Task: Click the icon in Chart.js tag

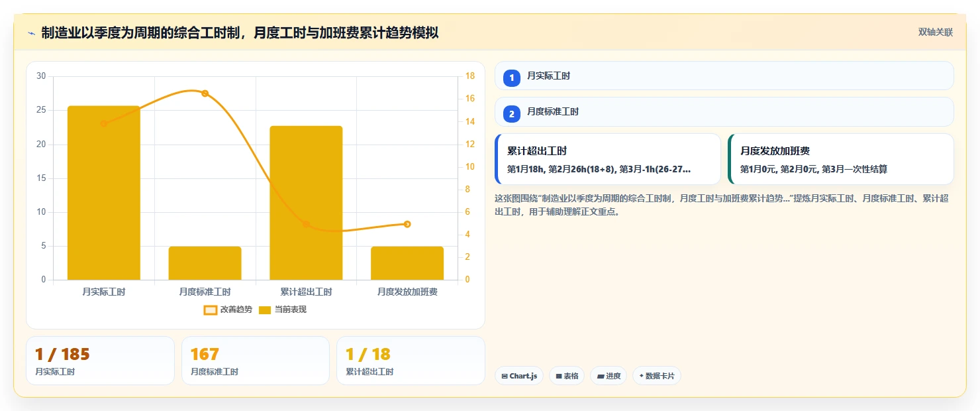Action: [505, 376]
